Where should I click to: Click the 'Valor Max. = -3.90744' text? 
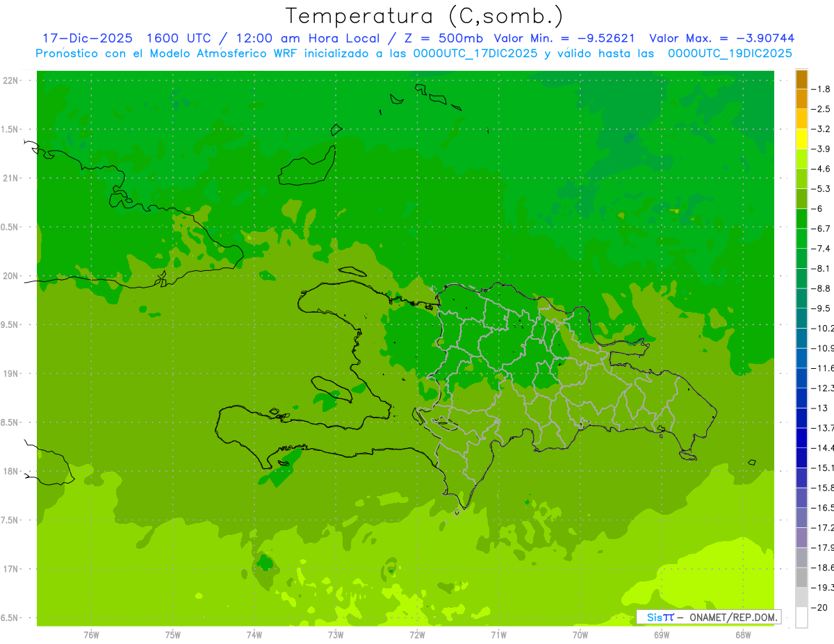[721, 38]
